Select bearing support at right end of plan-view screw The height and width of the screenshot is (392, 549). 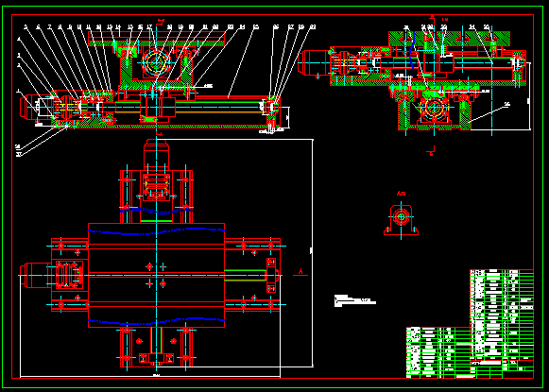pyautogui.click(x=271, y=275)
